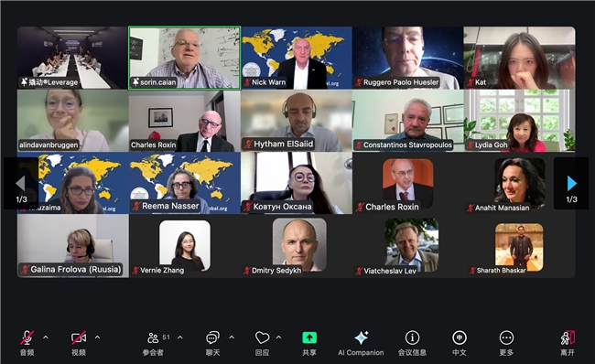Go to next gallery page arrow
The width and height of the screenshot is (595, 364).
[x=571, y=184]
